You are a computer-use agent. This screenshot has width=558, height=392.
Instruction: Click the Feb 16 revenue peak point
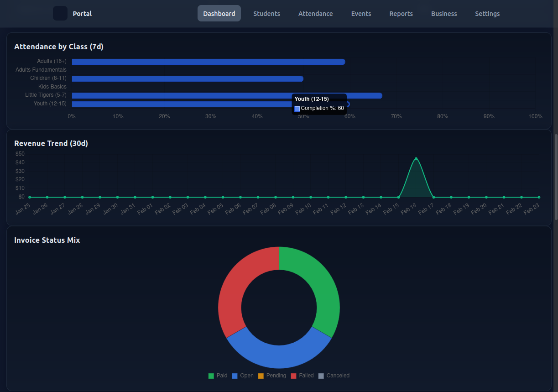tap(416, 159)
